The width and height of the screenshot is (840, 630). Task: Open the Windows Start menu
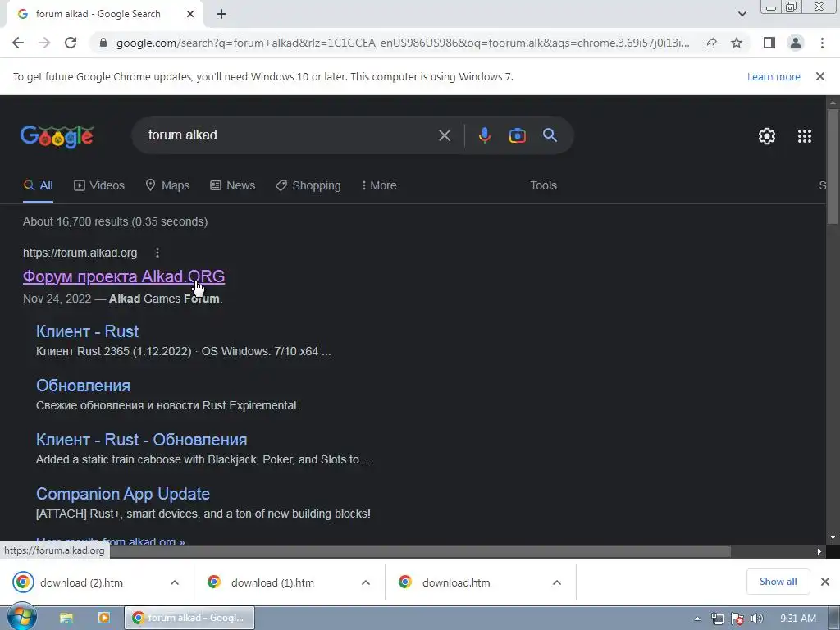[21, 618]
